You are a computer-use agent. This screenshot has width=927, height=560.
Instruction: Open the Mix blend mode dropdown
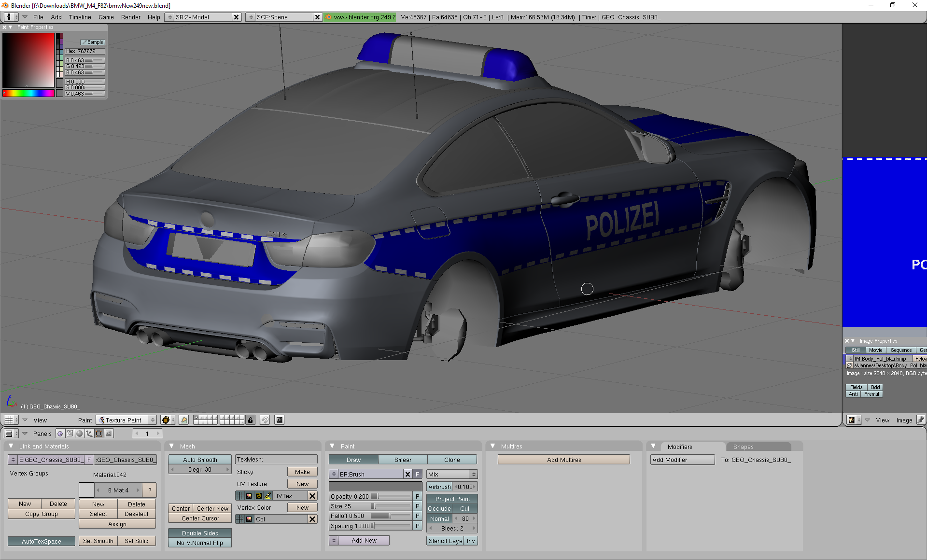tap(452, 474)
